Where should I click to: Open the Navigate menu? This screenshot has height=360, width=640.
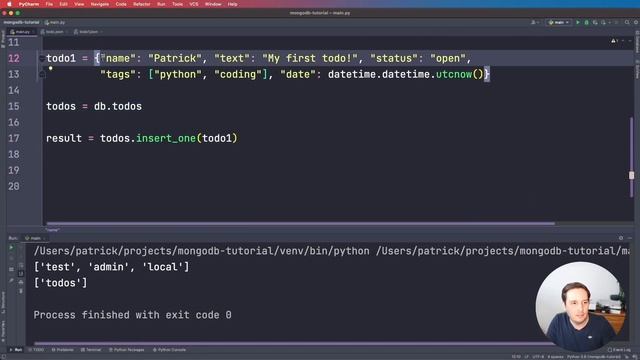coord(100,4)
